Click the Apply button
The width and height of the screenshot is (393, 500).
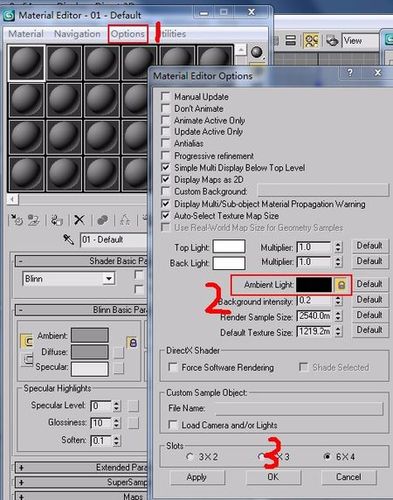click(x=197, y=477)
